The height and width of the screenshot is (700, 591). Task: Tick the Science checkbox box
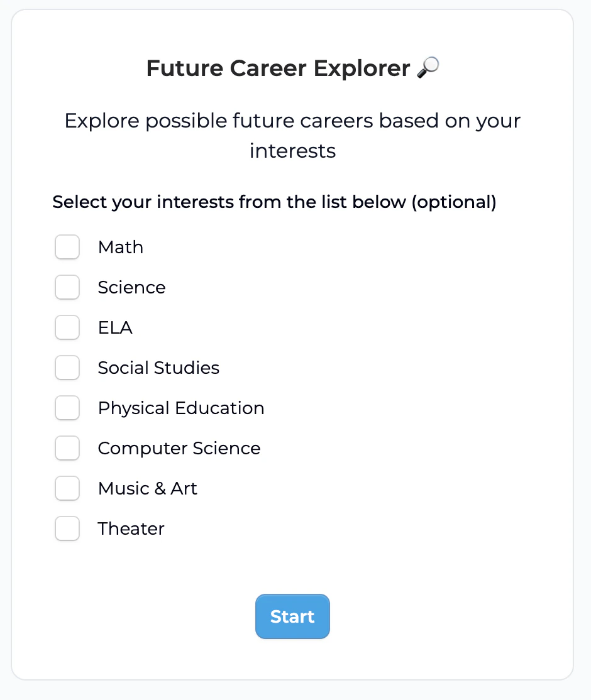pyautogui.click(x=67, y=287)
